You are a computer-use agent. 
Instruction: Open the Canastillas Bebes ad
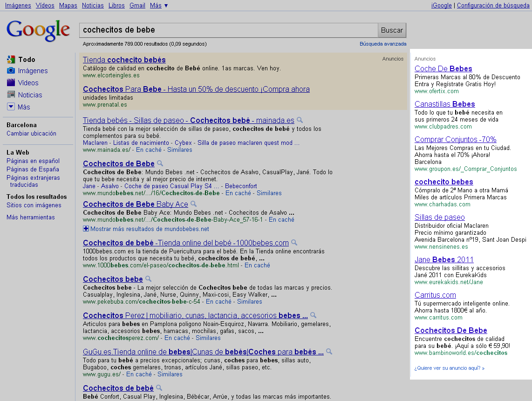445,104
